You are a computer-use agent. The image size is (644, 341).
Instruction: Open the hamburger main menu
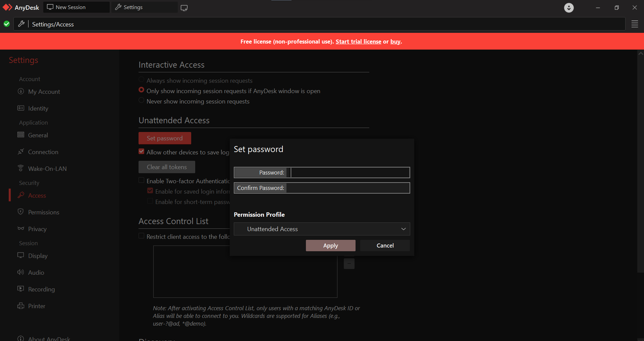click(635, 24)
